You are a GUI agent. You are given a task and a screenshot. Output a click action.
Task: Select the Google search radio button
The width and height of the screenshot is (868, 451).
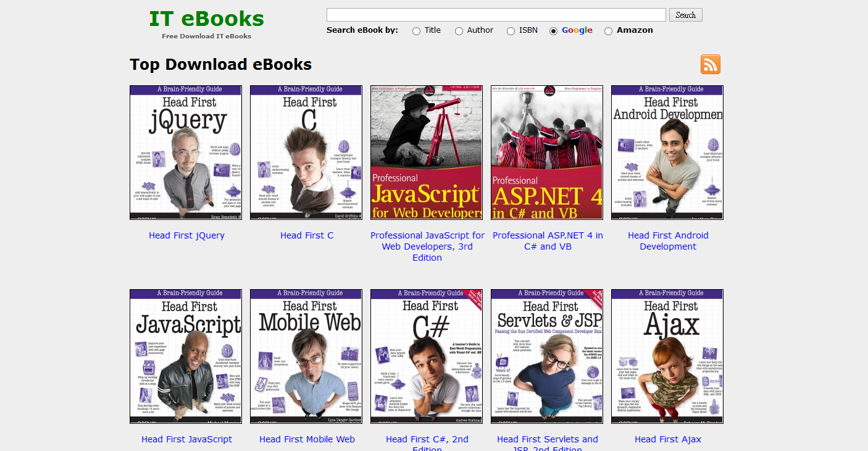click(554, 31)
